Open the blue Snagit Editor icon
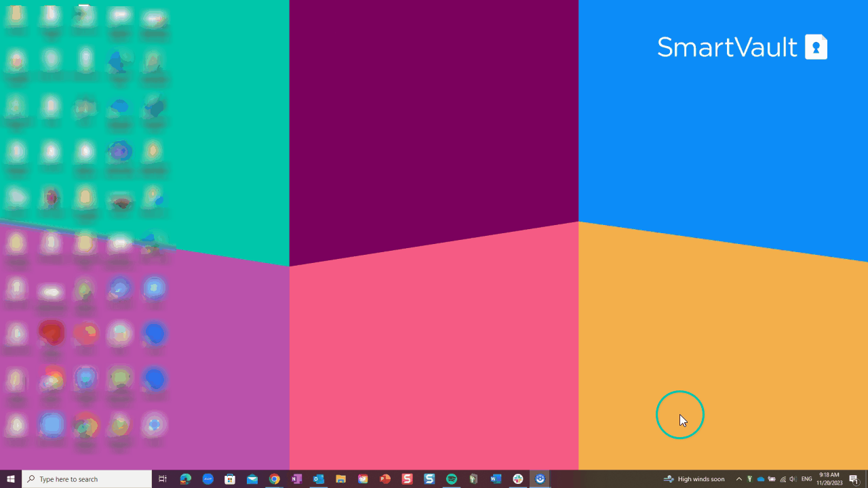 point(429,479)
